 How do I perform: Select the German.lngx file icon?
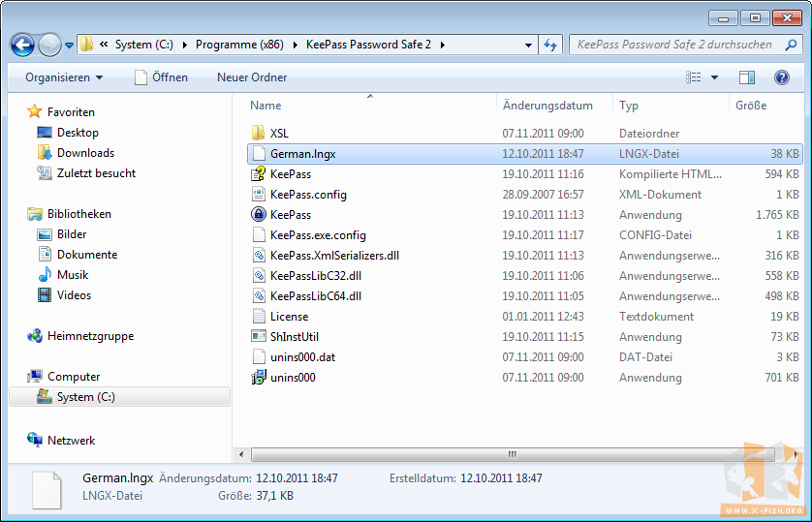(259, 154)
